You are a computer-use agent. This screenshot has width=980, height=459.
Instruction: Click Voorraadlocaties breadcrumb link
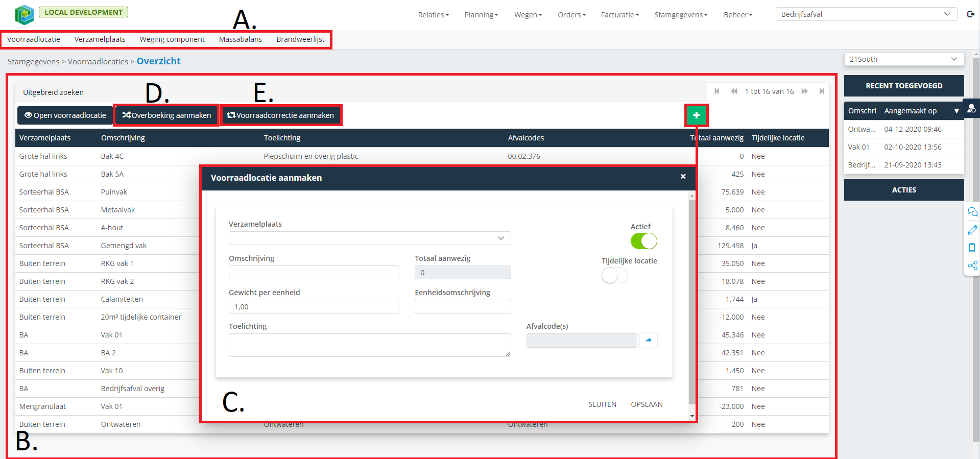(98, 61)
